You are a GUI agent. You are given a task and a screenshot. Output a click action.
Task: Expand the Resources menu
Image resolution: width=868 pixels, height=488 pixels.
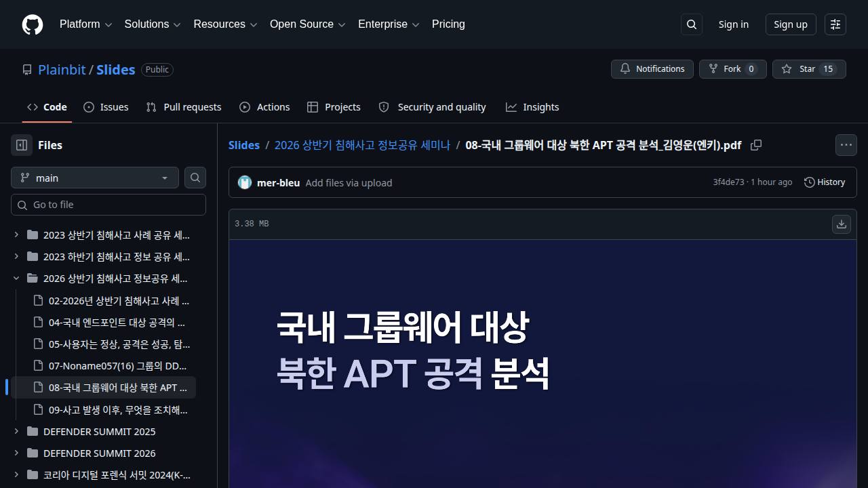pyautogui.click(x=225, y=24)
